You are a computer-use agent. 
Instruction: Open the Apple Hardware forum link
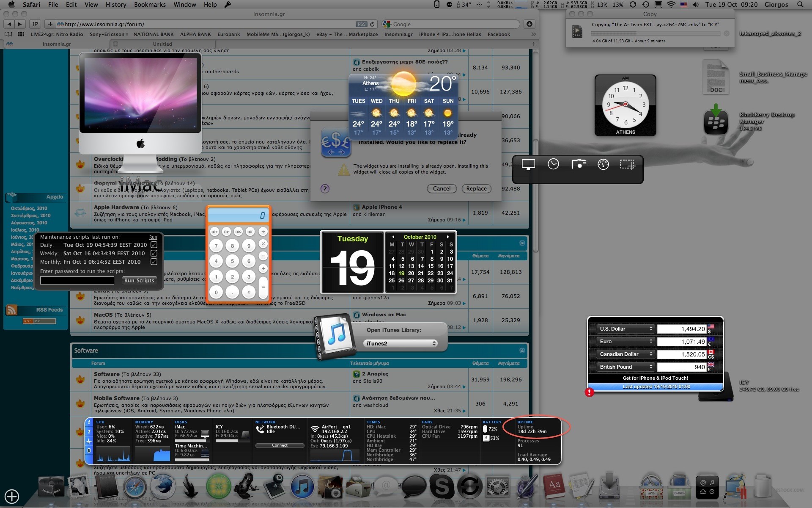pyautogui.click(x=116, y=207)
